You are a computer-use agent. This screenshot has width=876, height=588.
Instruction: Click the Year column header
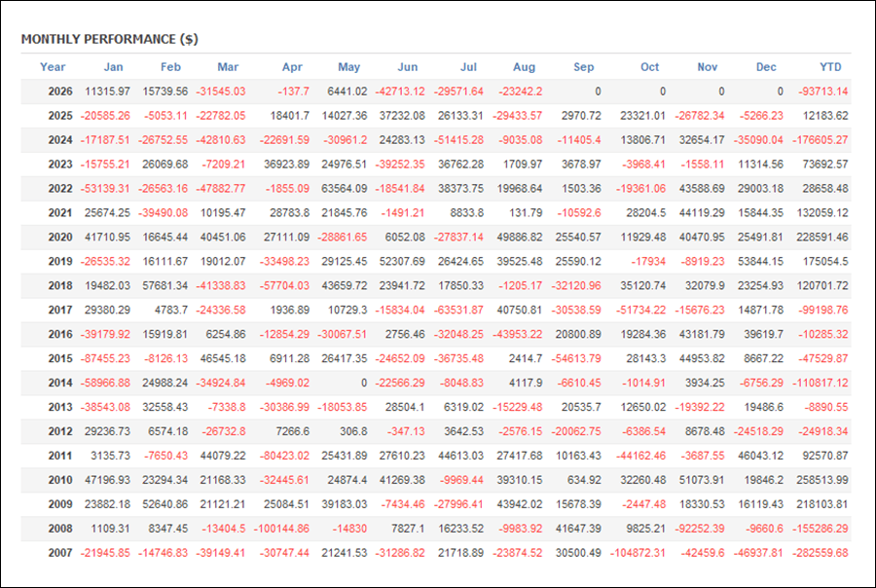[53, 67]
